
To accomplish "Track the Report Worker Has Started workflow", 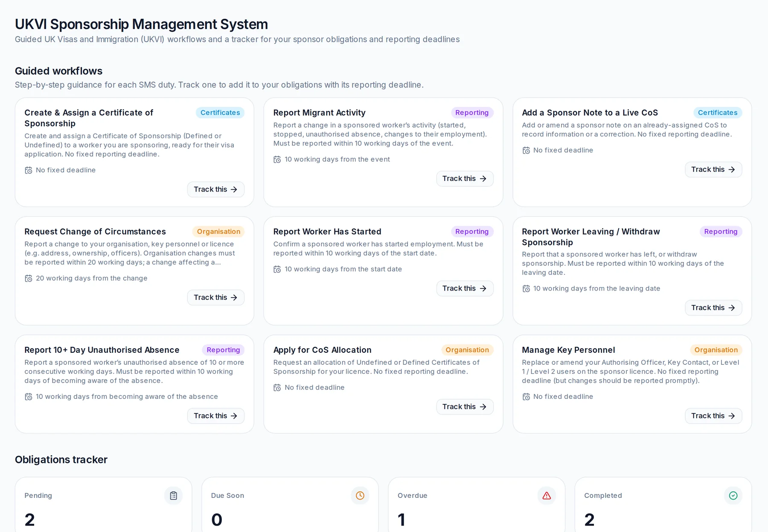I will point(465,288).
